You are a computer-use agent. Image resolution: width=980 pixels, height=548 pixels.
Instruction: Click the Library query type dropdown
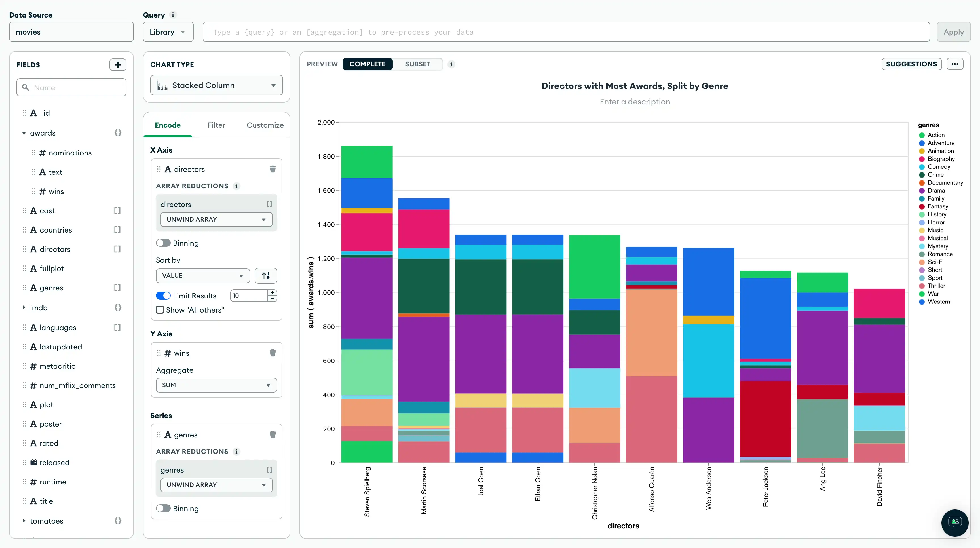point(168,32)
